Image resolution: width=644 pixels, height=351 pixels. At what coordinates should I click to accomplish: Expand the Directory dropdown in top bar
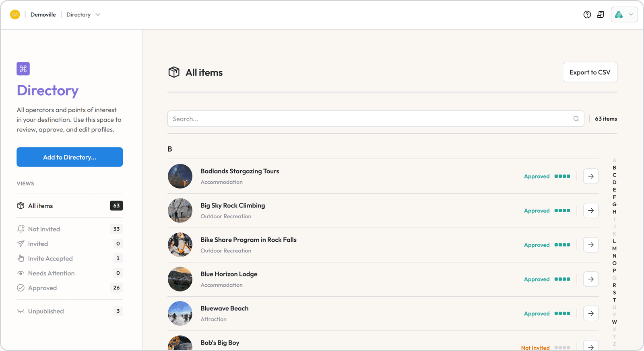coord(83,14)
